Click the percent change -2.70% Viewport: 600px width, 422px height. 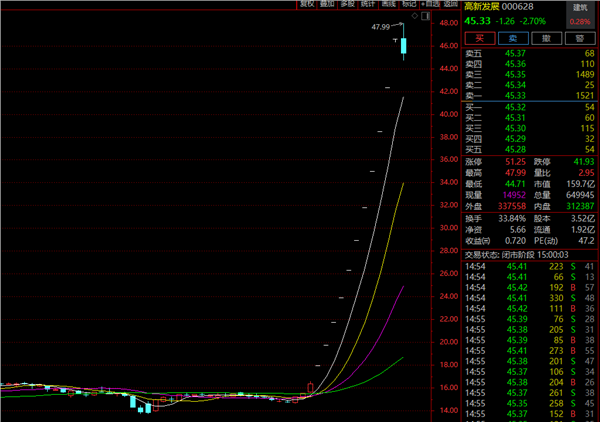click(532, 21)
